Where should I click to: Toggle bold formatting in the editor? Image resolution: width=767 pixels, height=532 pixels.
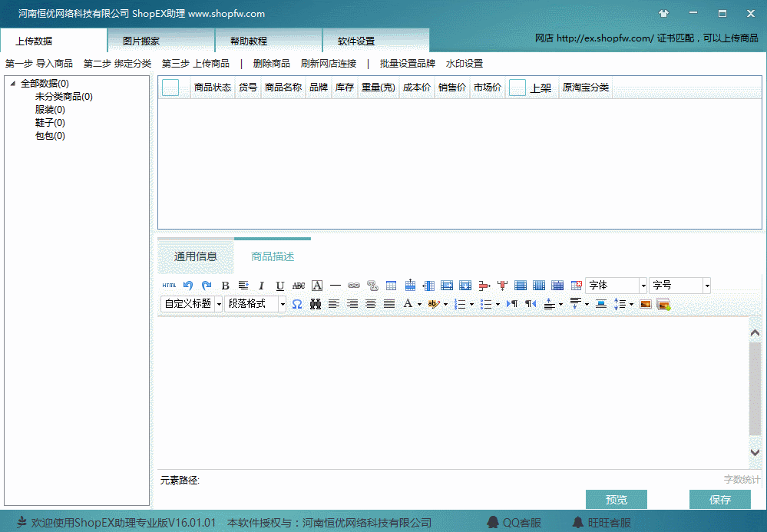pos(225,286)
